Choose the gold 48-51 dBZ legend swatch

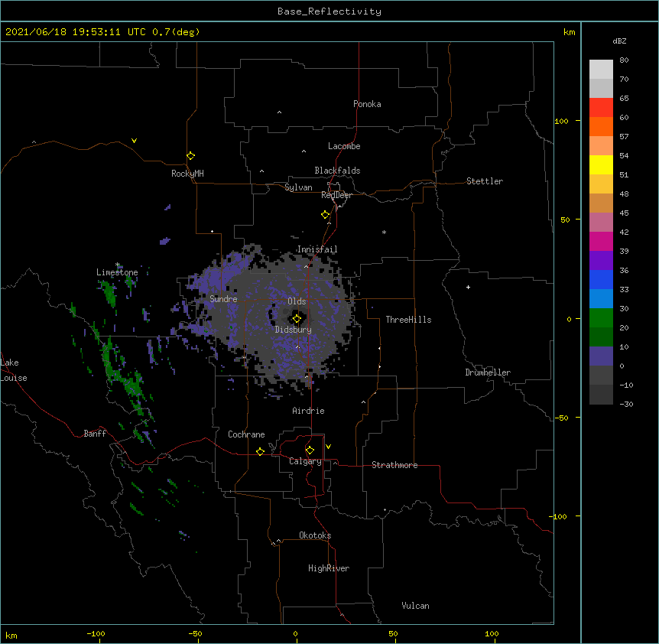601,184
